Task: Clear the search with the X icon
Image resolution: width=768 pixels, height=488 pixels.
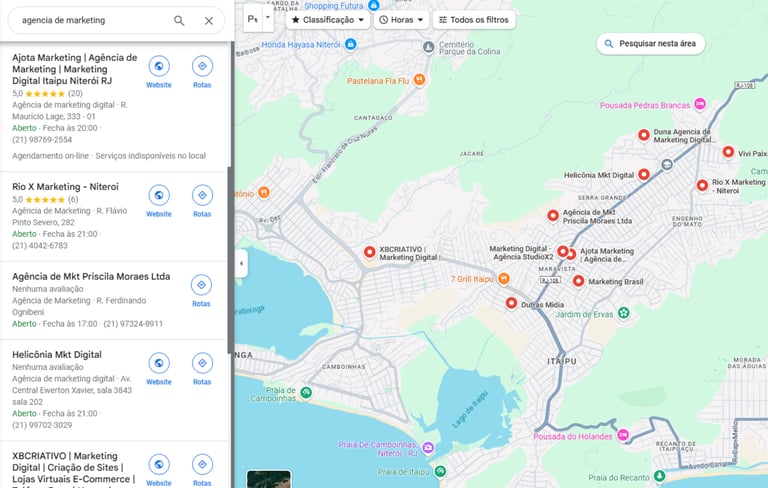Action: tap(209, 21)
